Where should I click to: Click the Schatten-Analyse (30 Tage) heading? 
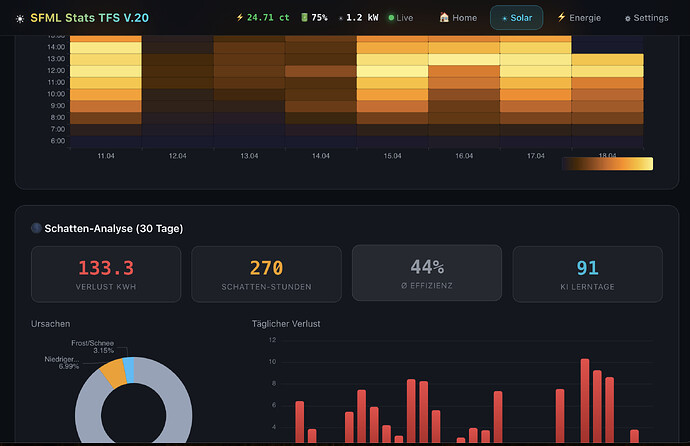[114, 228]
